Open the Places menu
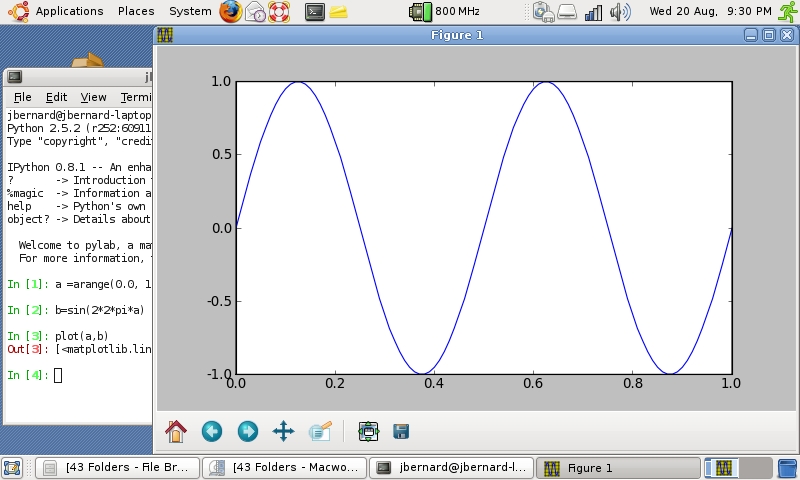This screenshot has height=480, width=800. click(136, 12)
